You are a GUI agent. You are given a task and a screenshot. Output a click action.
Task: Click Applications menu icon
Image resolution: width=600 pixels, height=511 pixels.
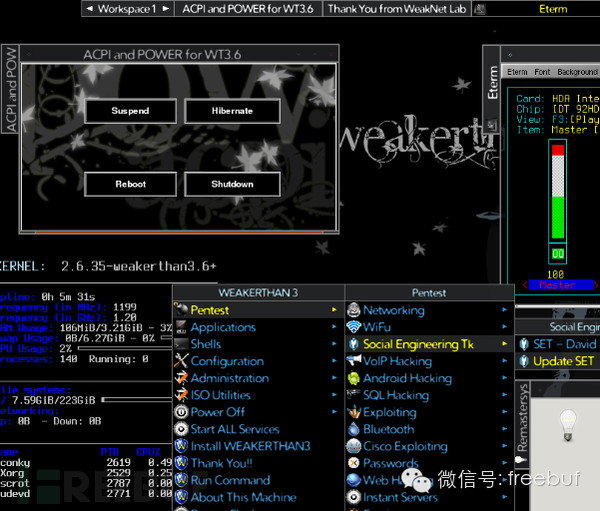point(181,327)
